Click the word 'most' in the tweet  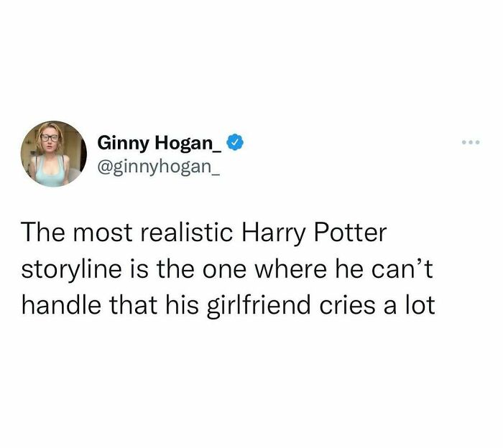coord(103,233)
